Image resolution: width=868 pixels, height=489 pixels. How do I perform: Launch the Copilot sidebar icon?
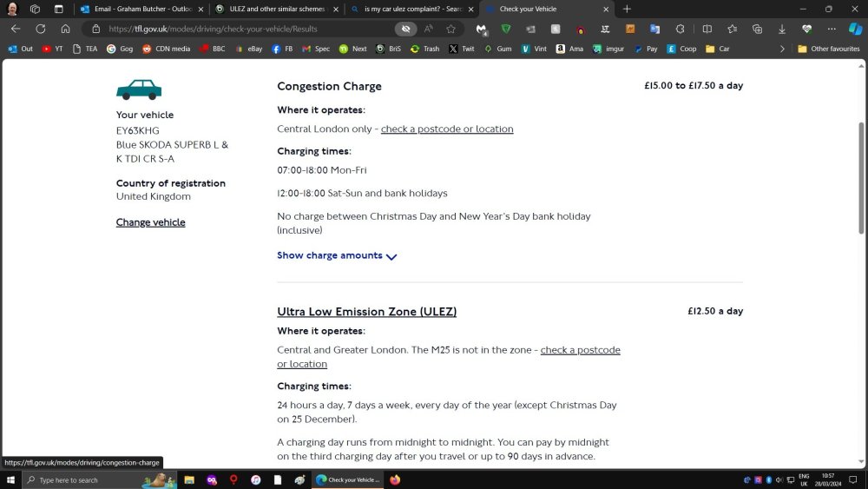pyautogui.click(x=855, y=29)
